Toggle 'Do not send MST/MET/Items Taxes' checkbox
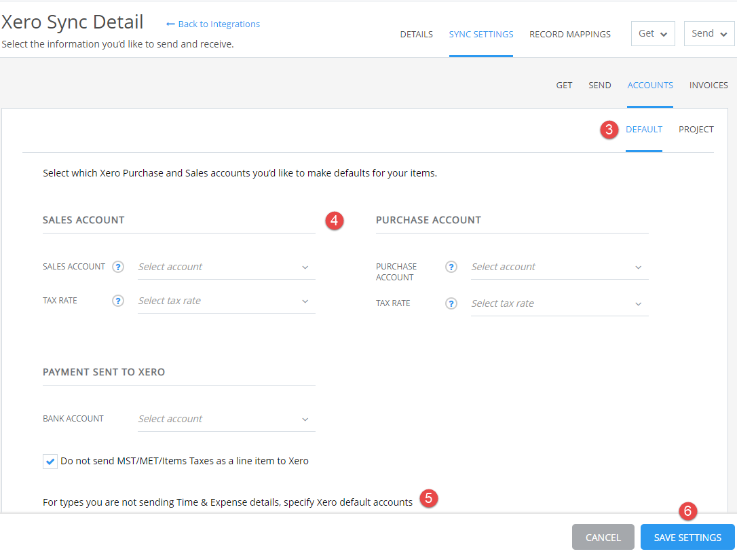 click(x=50, y=462)
